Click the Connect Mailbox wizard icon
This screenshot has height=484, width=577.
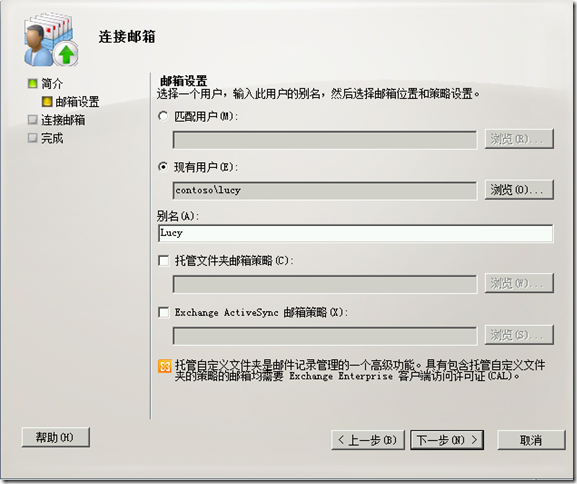pos(51,40)
